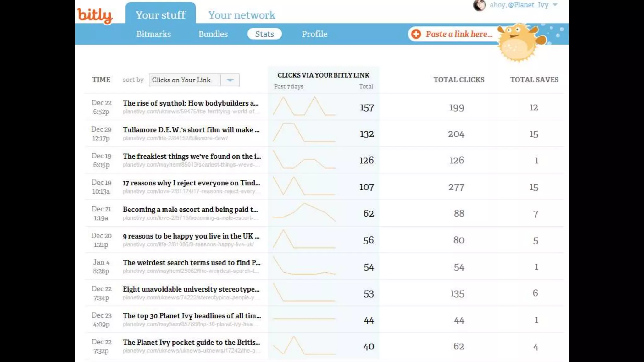Open the Bitmarks section
The image size is (644, 362).
[x=153, y=34]
